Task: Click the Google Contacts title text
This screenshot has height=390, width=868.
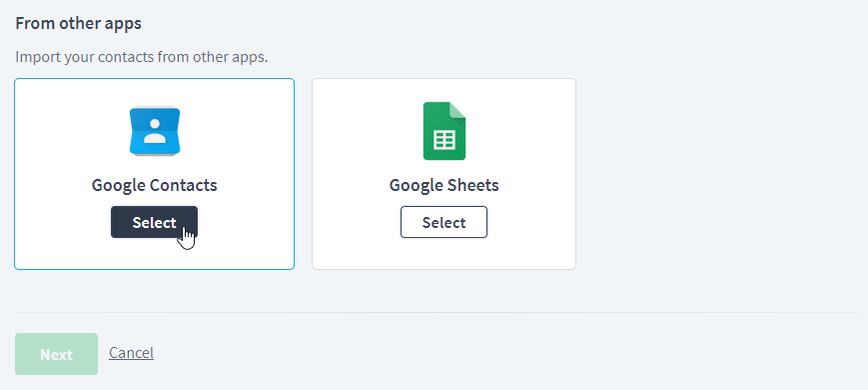Action: click(155, 184)
